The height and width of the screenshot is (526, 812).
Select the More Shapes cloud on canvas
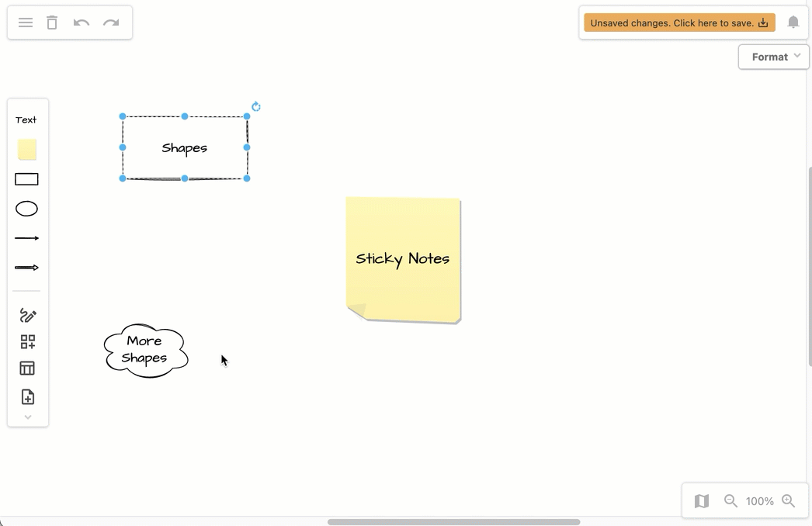pos(145,351)
